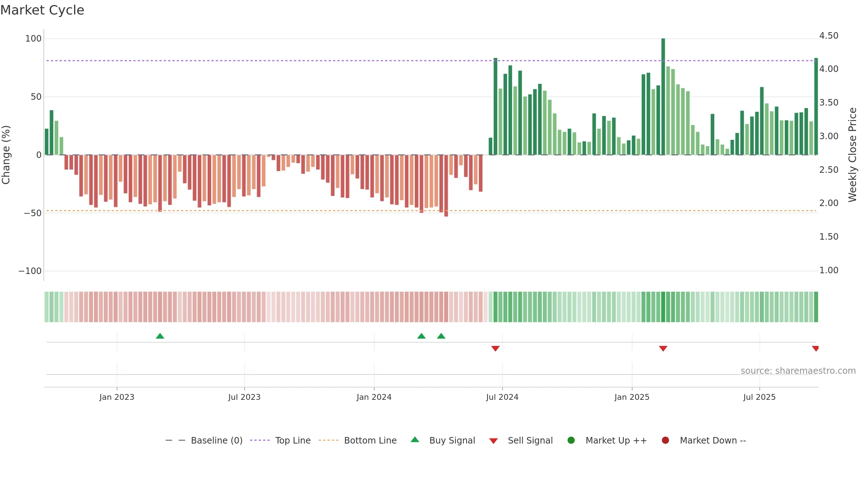This screenshot has width=868, height=488.
Task: Select the sell marker just before Jul 2024
Action: pos(495,348)
